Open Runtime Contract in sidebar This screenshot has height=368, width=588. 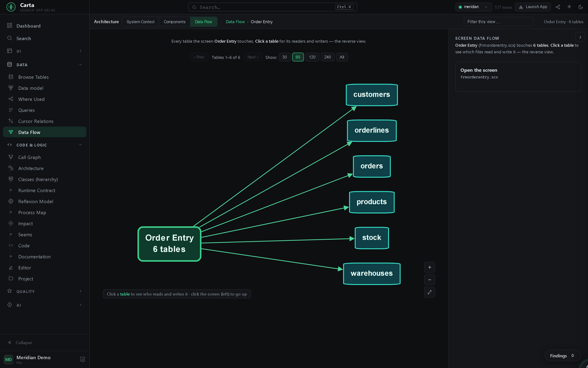coord(45,190)
